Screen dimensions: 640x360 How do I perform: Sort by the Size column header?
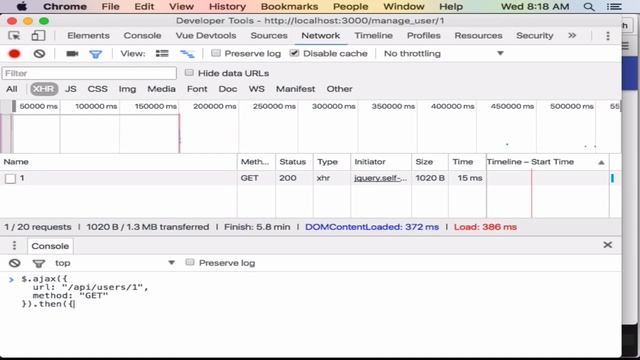(x=430, y=162)
